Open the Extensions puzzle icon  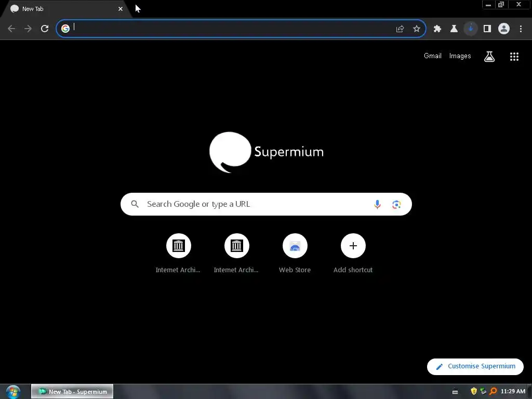tap(437, 29)
